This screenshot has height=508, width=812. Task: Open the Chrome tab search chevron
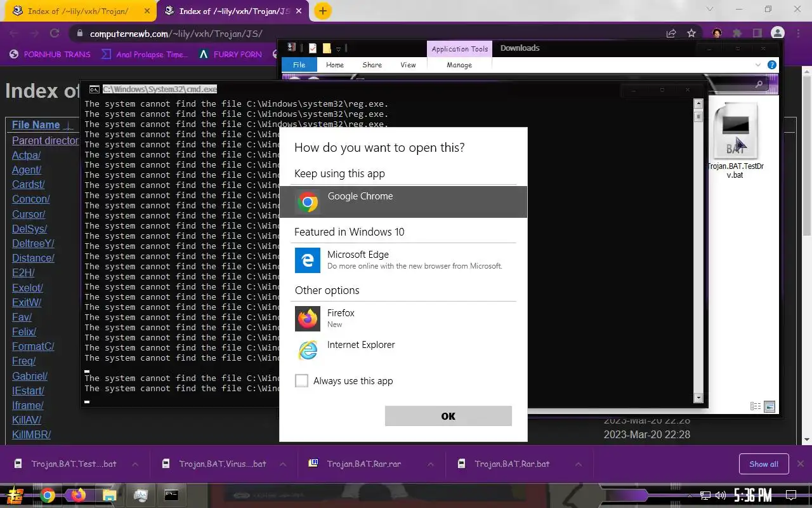coord(709,10)
